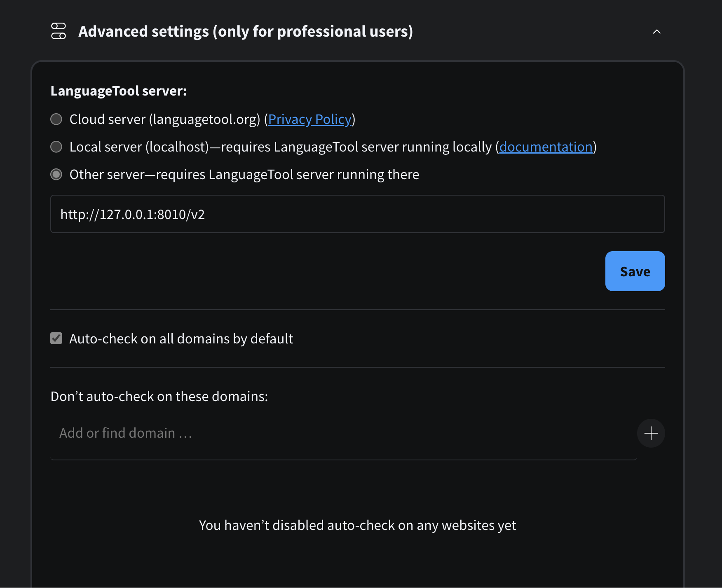Image resolution: width=722 pixels, height=588 pixels.
Task: Click the toggle-sliders icon beside Advanced settings
Action: [x=58, y=31]
